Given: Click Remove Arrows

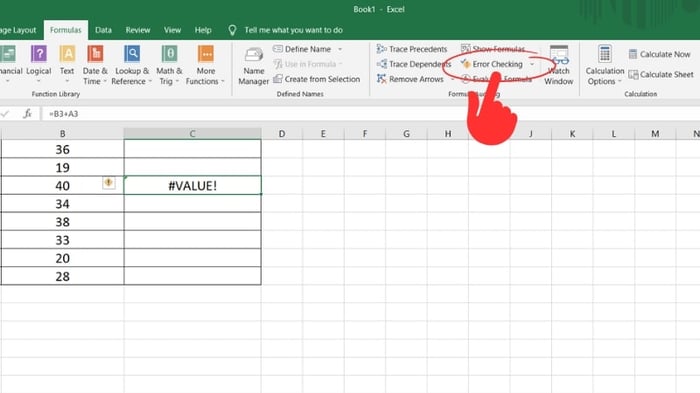Looking at the screenshot, I should 410,79.
